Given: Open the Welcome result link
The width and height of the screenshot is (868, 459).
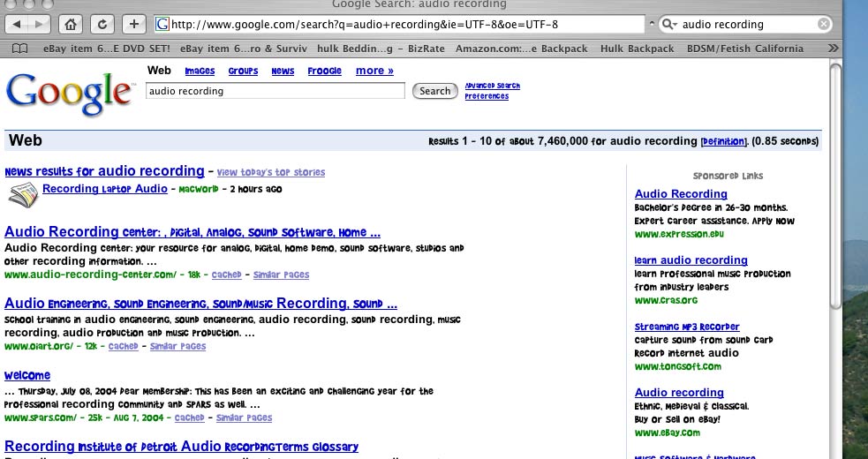Looking at the screenshot, I should coord(27,375).
